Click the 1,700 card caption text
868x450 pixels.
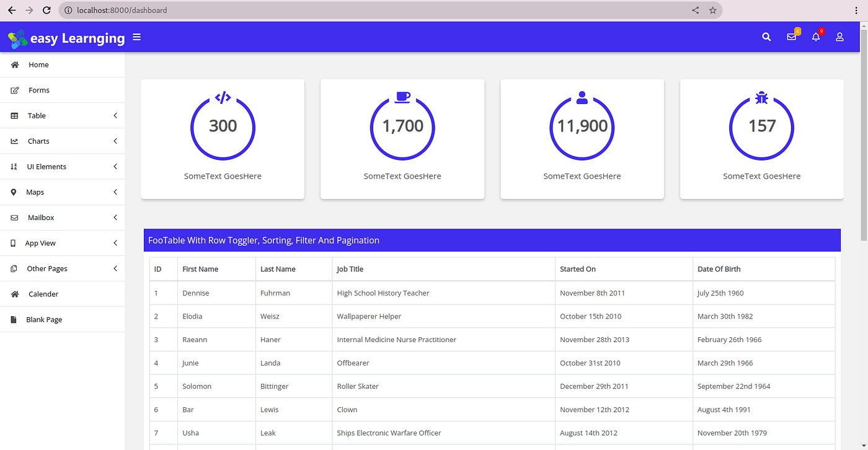pos(402,176)
